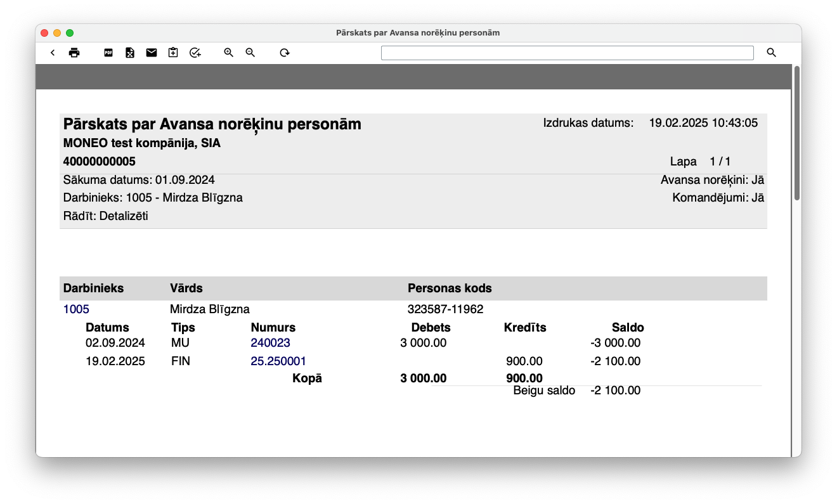Click the Saldo column header
837x504 pixels.
[628, 328]
